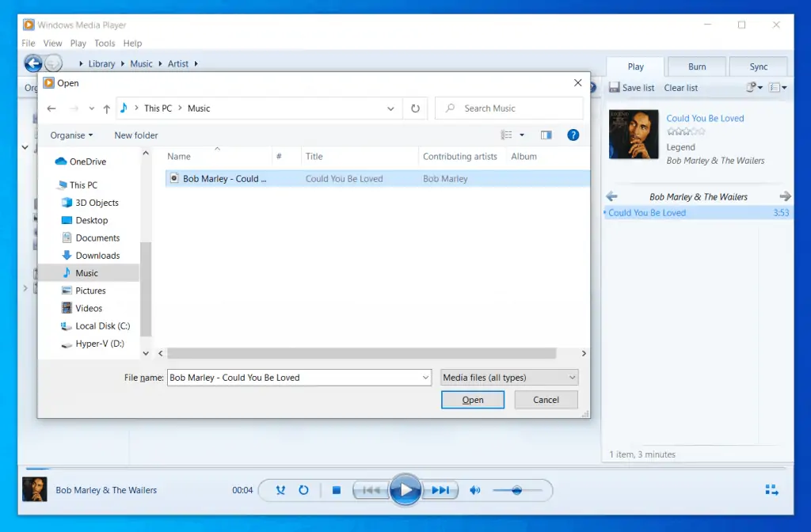Screen dimensions: 811x532
Task: Click the blue Back arrow in Media Player
Action: 33,63
